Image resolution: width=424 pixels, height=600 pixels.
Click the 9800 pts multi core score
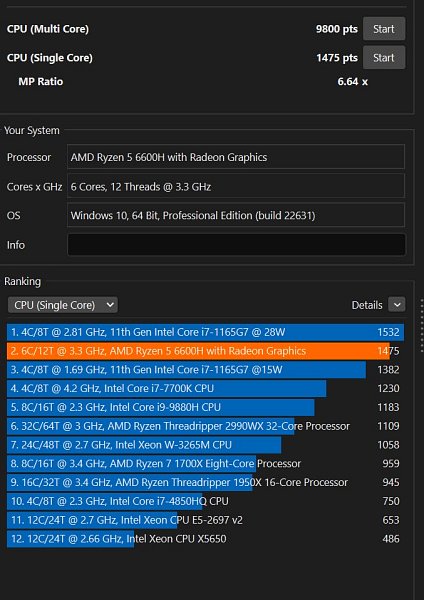tap(337, 29)
